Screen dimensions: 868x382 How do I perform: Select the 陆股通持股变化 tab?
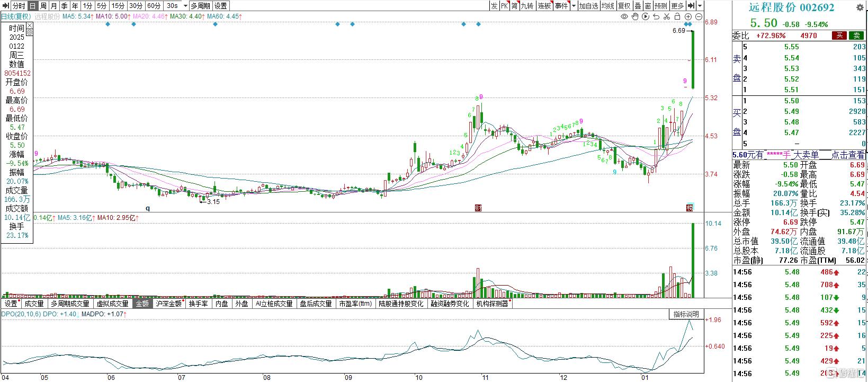coord(401,304)
